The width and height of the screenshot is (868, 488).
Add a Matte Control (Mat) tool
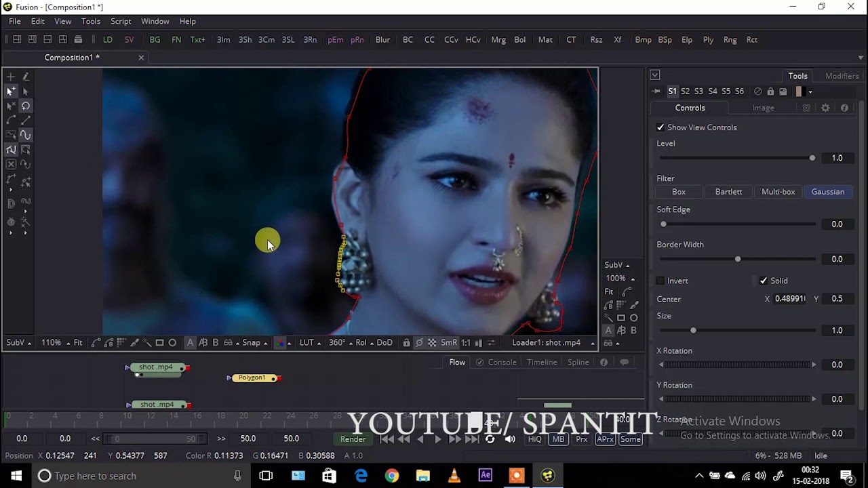[545, 40]
